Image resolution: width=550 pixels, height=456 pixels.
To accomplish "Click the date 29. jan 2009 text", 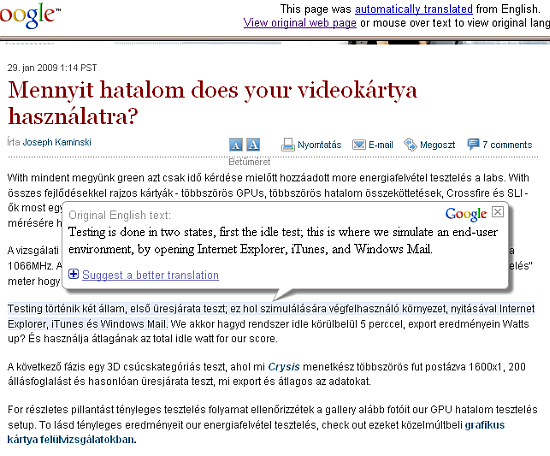I will [x=52, y=68].
